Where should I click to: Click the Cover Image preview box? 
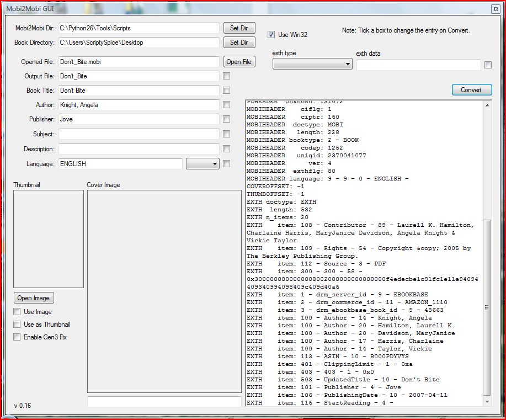pos(164,291)
